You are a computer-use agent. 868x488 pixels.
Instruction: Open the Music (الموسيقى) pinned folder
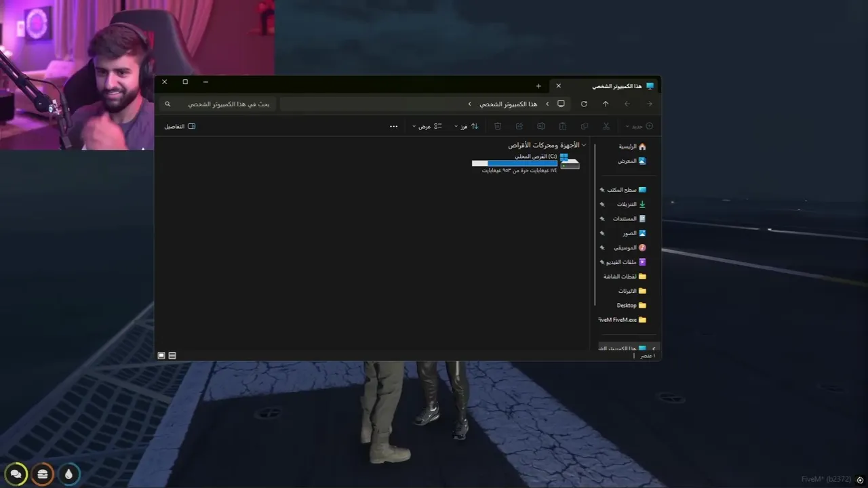pyautogui.click(x=630, y=247)
